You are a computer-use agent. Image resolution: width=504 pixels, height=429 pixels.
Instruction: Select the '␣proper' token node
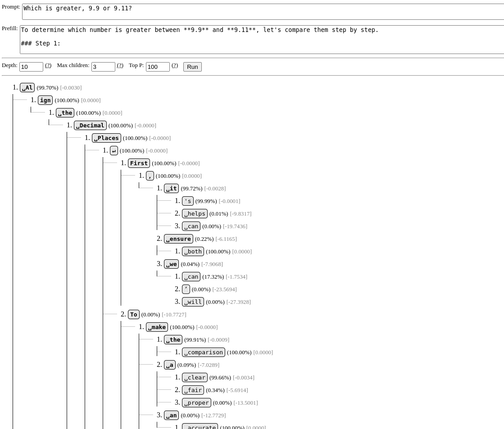point(196,403)
